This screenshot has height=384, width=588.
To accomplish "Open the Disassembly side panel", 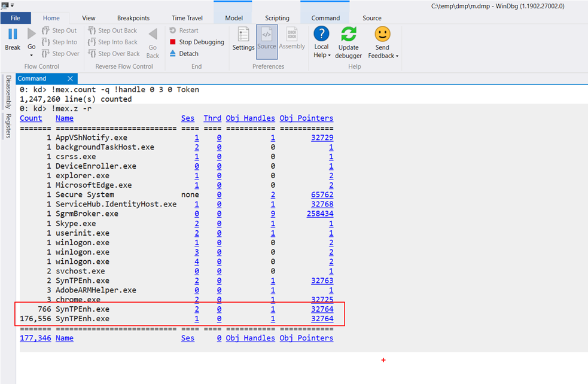I will point(8,92).
